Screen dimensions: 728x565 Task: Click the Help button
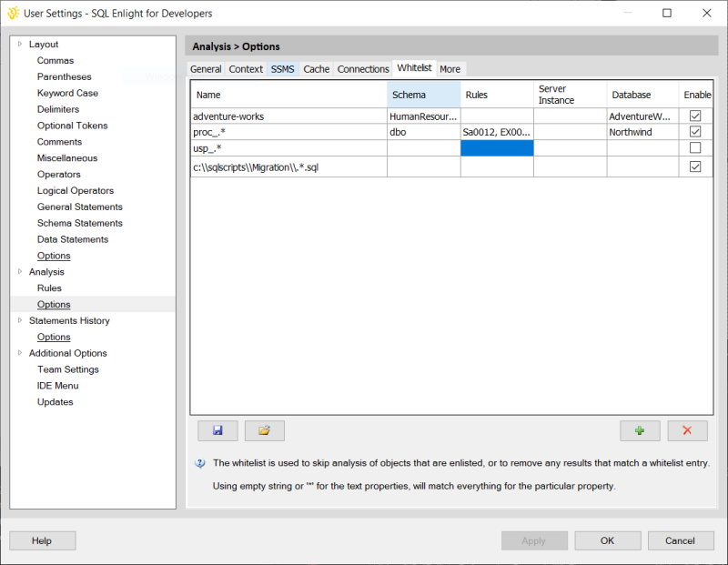pyautogui.click(x=42, y=540)
